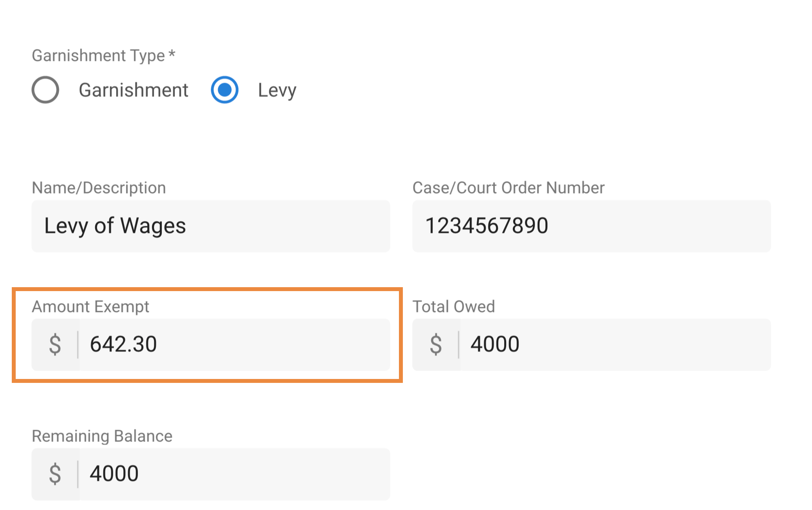This screenshot has width=812, height=510.
Task: Click the dollar sign in Remaining Balance
Action: 55,474
